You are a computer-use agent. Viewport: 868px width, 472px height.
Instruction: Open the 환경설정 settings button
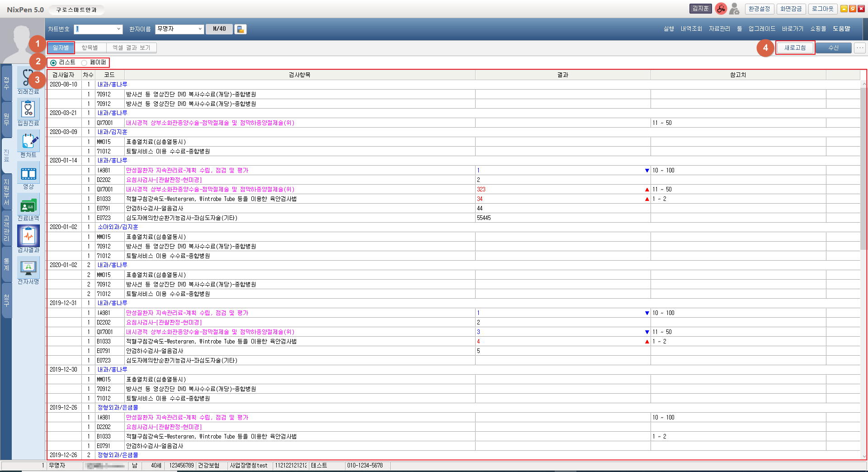tap(759, 9)
